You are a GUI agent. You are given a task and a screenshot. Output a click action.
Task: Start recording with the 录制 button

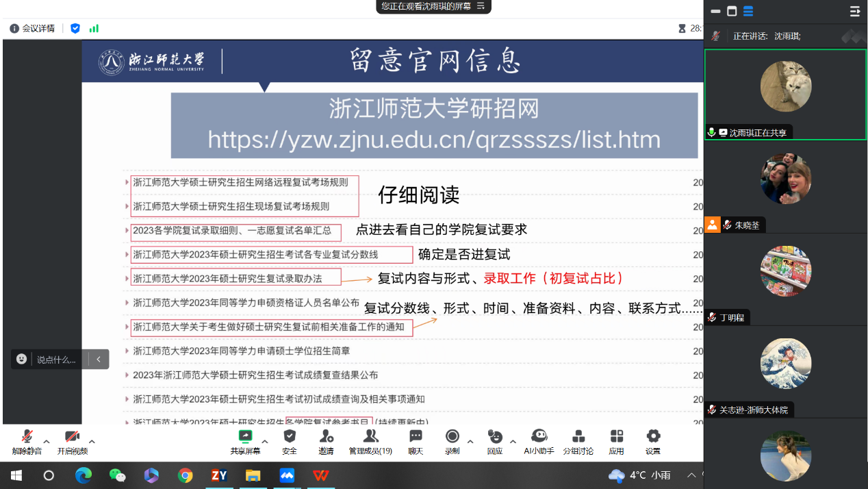pos(452,441)
